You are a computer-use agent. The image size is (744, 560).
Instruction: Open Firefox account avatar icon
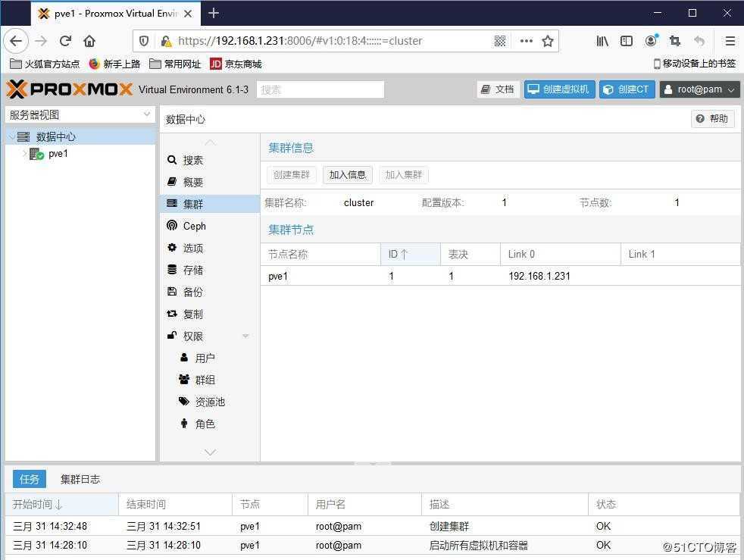pyautogui.click(x=651, y=41)
